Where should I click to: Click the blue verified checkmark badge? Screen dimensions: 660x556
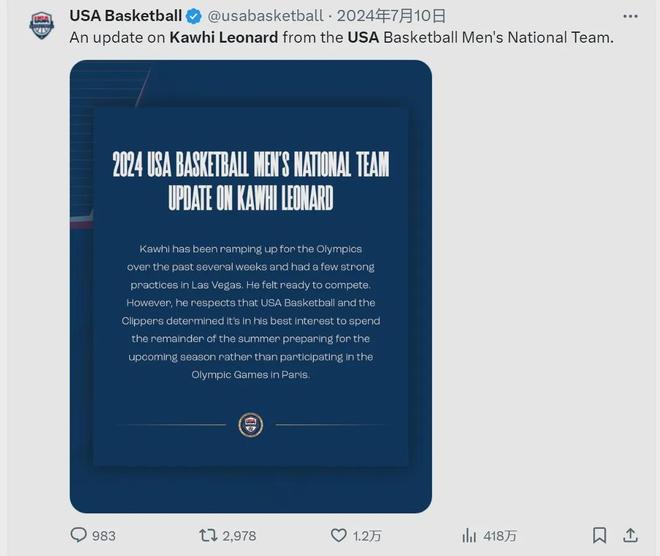coord(195,16)
